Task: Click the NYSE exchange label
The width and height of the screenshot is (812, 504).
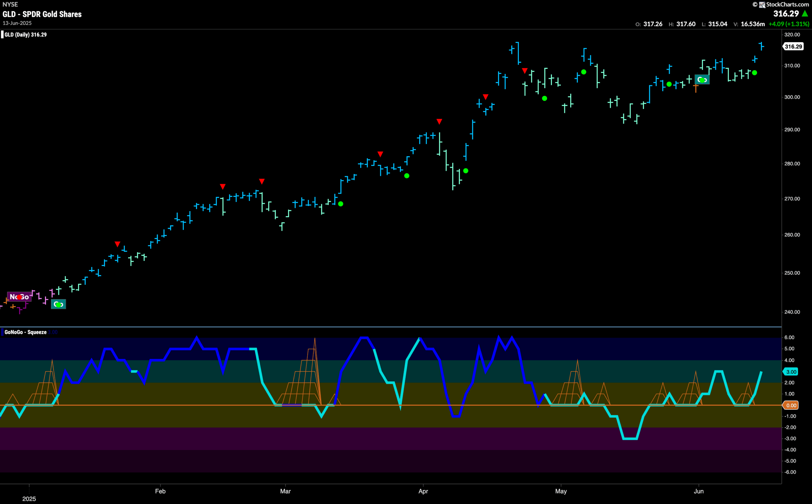Action: point(10,4)
